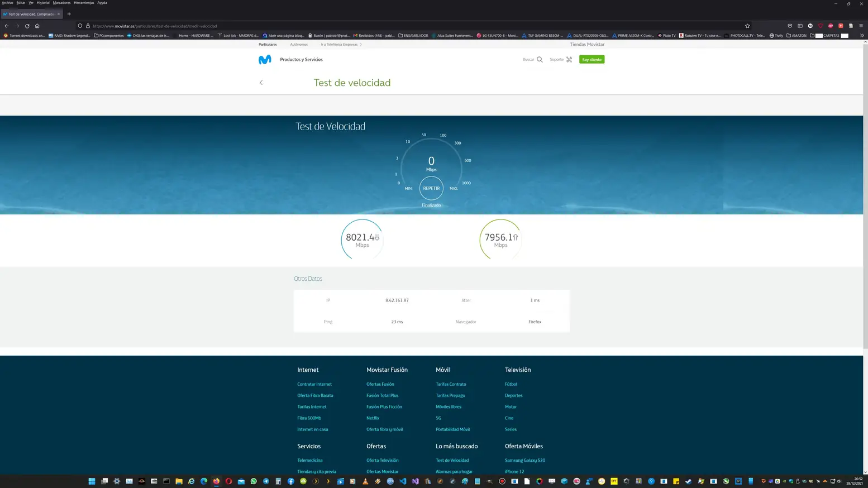Open Fútbol footer link
868x488 pixels.
click(511, 384)
